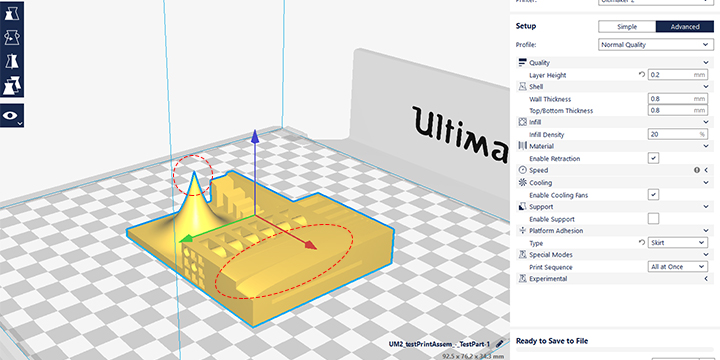Open the Print Sequence dropdown
Image resolution: width=720 pixels, height=360 pixels.
pos(678,266)
